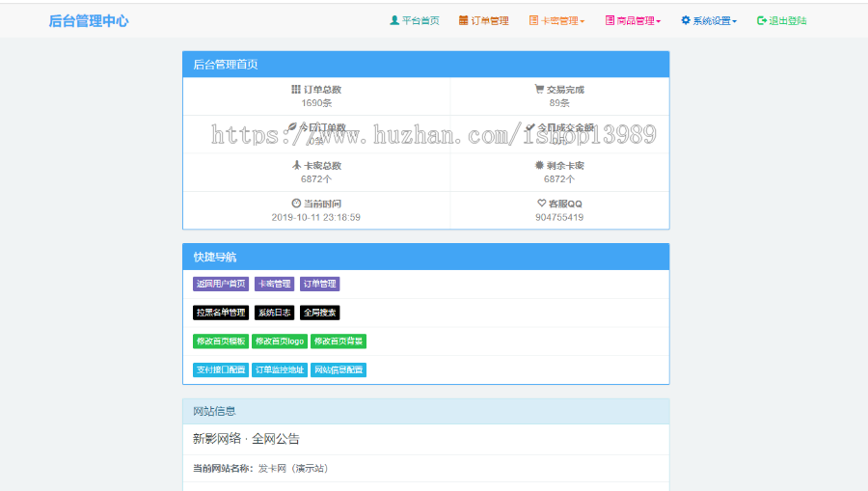Click the purple 订单管理 quick button

tap(320, 284)
